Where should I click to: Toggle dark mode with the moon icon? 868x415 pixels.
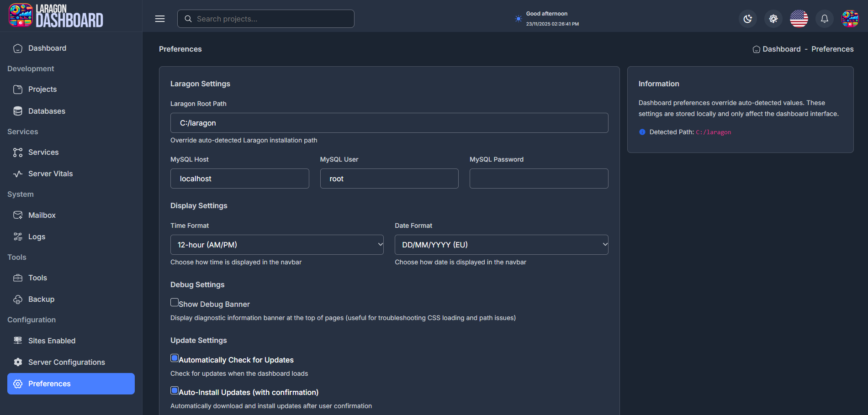tap(747, 19)
